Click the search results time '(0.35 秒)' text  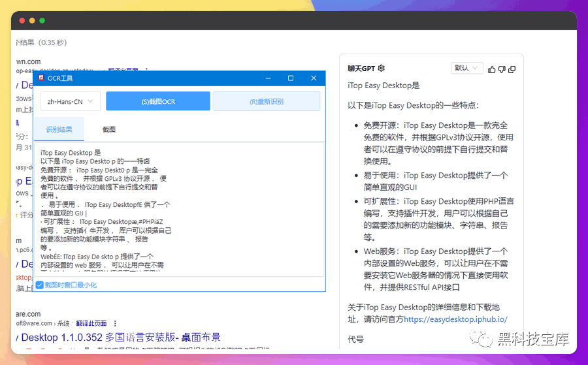click(52, 42)
